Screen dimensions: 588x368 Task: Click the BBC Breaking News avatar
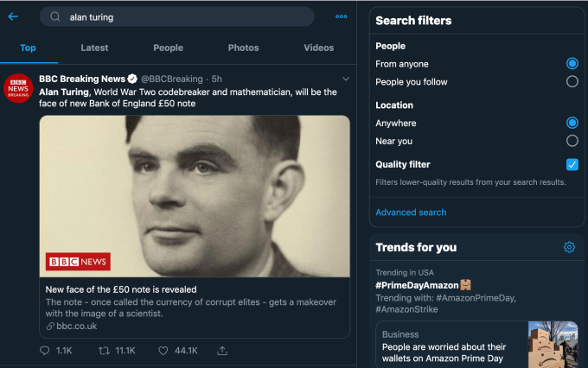pyautogui.click(x=18, y=89)
